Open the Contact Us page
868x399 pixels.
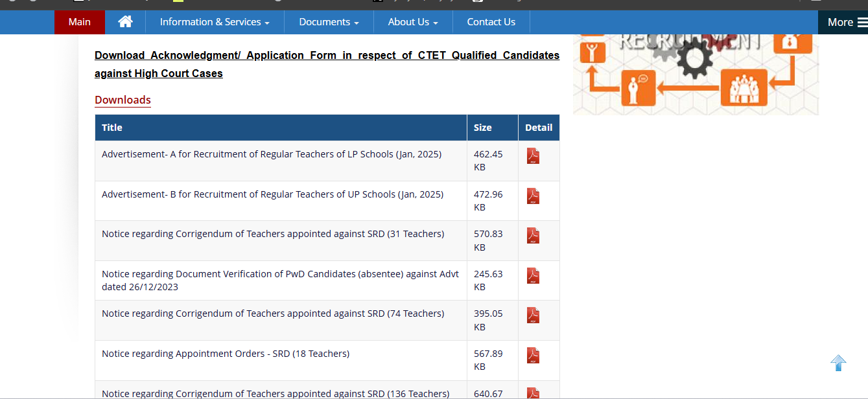click(x=491, y=21)
